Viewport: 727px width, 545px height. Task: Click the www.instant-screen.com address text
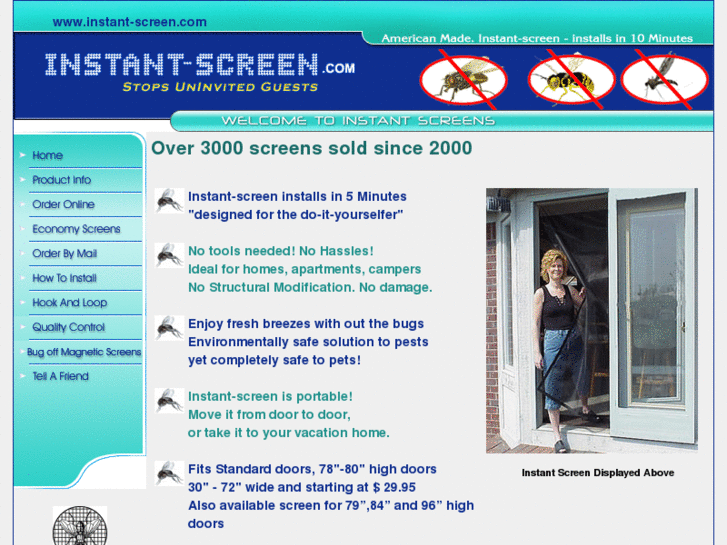tap(129, 22)
